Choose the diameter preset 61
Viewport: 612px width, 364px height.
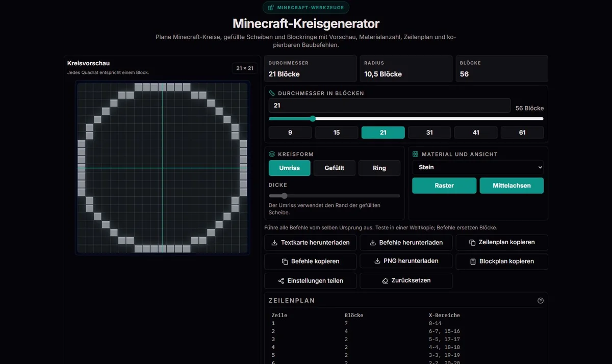click(522, 133)
